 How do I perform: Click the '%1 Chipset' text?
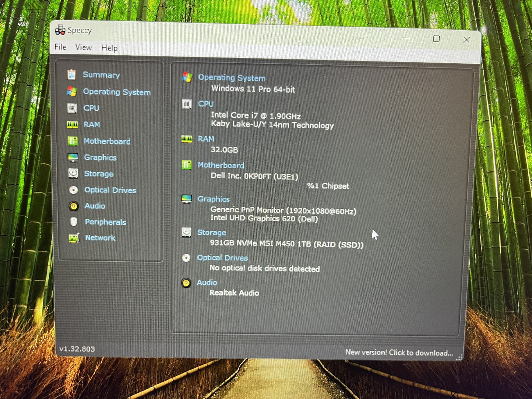(x=328, y=186)
